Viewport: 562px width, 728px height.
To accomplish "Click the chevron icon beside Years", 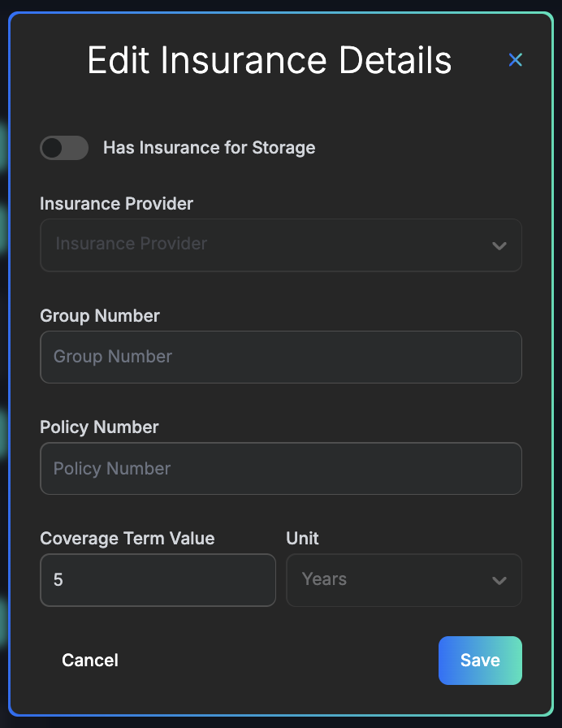I will pyautogui.click(x=499, y=580).
